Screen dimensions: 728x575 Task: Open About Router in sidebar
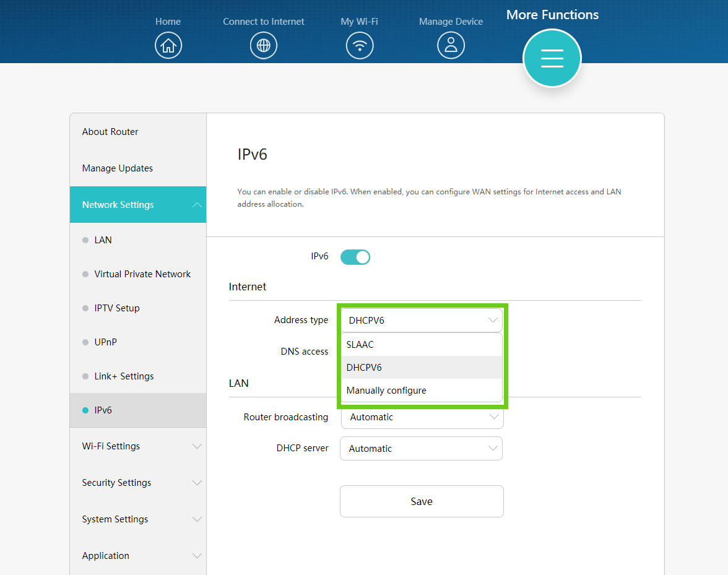coord(110,132)
